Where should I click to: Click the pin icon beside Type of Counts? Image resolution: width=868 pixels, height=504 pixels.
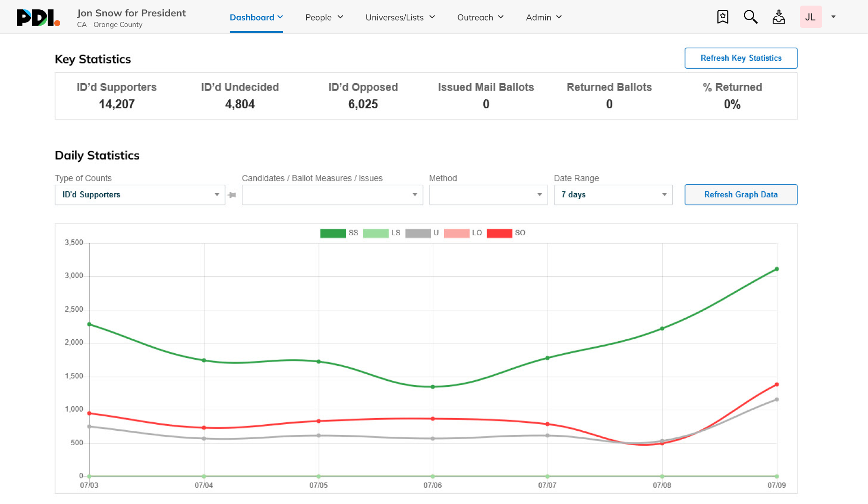232,195
